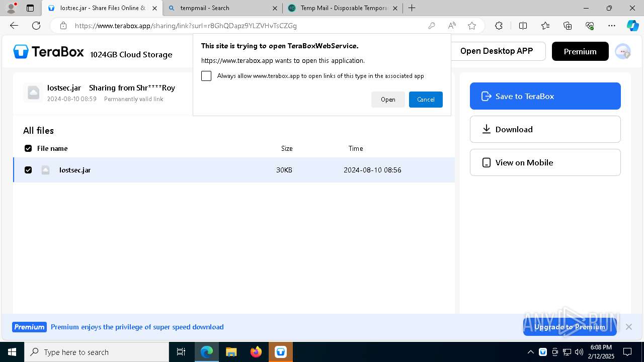Cancel the TeraBoxWebService dialog
Screen dimensions: 644x362
426,100
